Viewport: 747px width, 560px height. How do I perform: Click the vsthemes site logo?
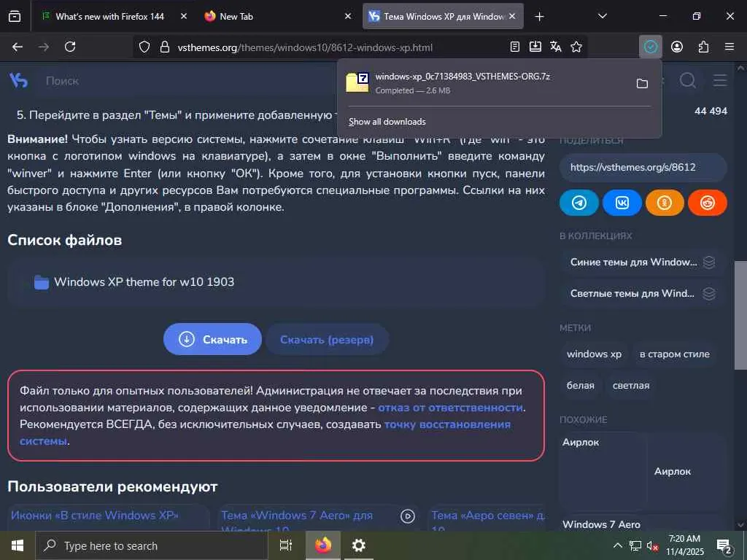(19, 80)
